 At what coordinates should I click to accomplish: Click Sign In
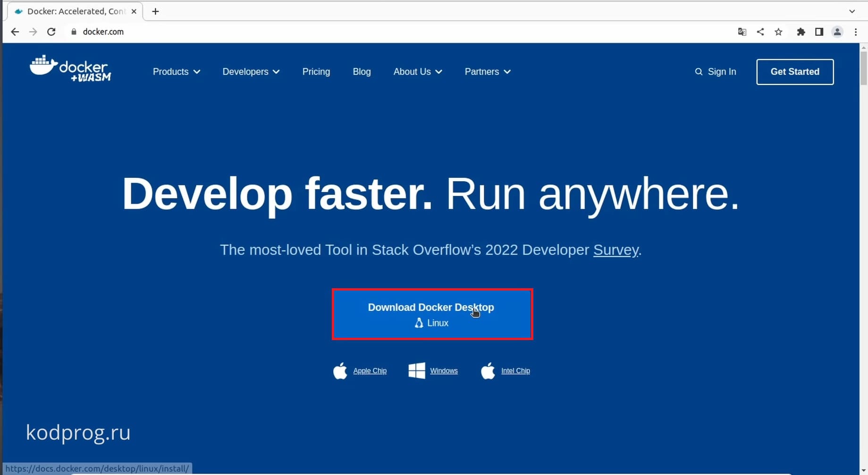point(722,72)
